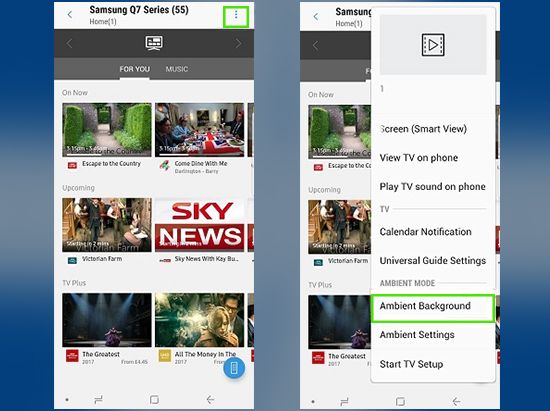Tap The Greatest title text in left phone
The height and width of the screenshot is (411, 550).
click(101, 354)
